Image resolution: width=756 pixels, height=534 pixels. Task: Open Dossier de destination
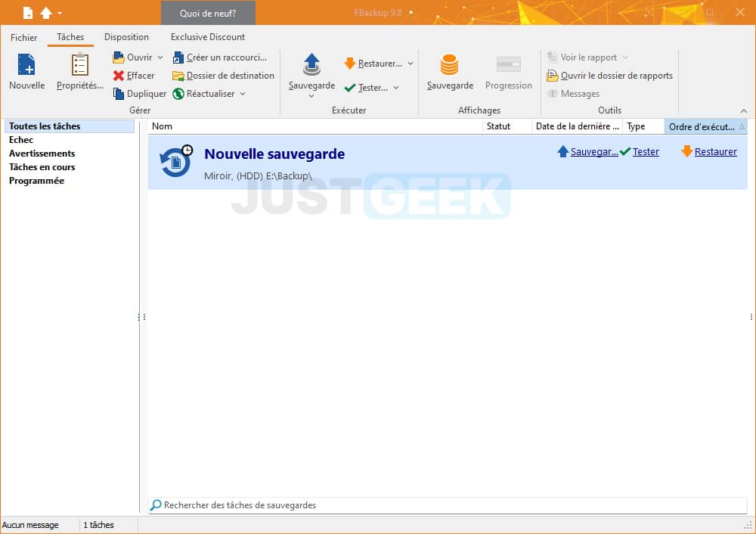(x=223, y=76)
